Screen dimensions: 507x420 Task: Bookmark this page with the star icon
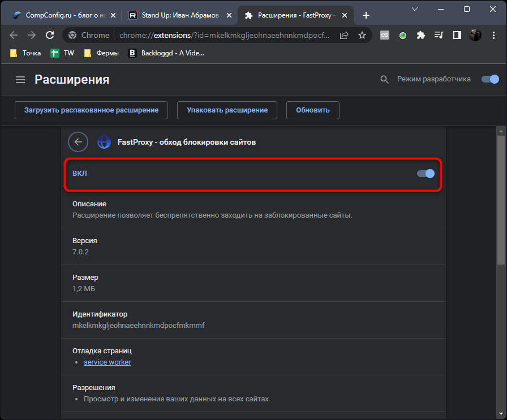tap(362, 35)
